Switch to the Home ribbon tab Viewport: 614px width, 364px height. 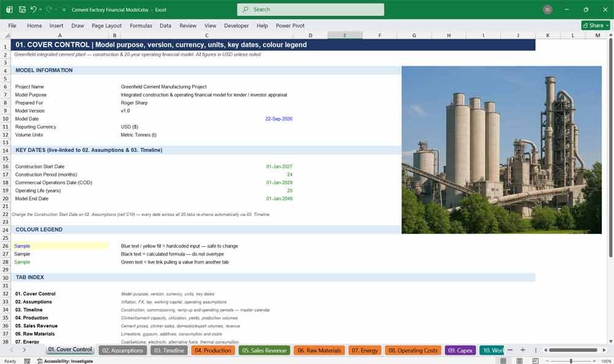34,25
